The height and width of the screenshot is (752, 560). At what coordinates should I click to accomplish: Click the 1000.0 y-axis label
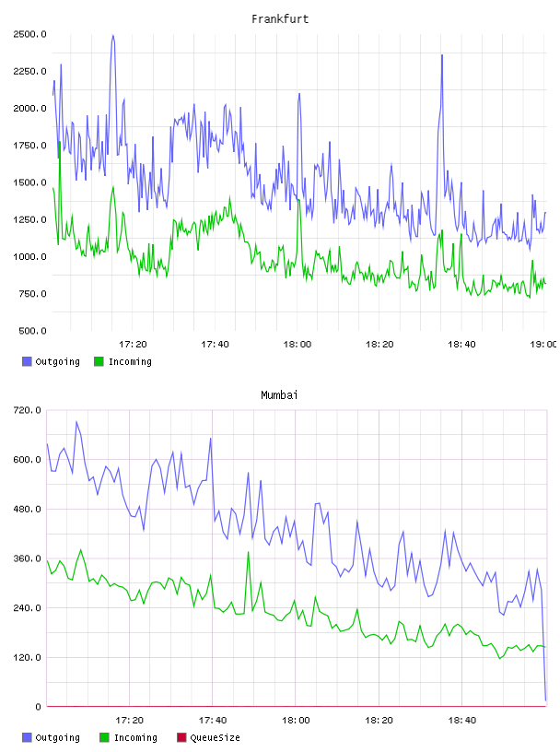[x=29, y=256]
